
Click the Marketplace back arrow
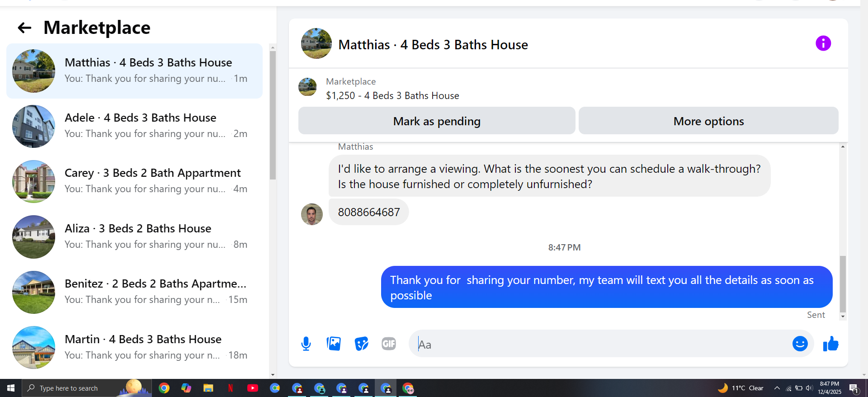24,28
